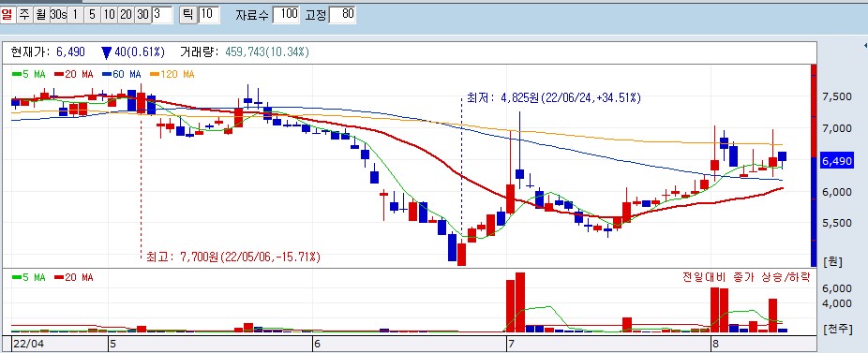Click the 60 MA legend label
Image resolution: width=868 pixels, height=353 pixels.
121,74
